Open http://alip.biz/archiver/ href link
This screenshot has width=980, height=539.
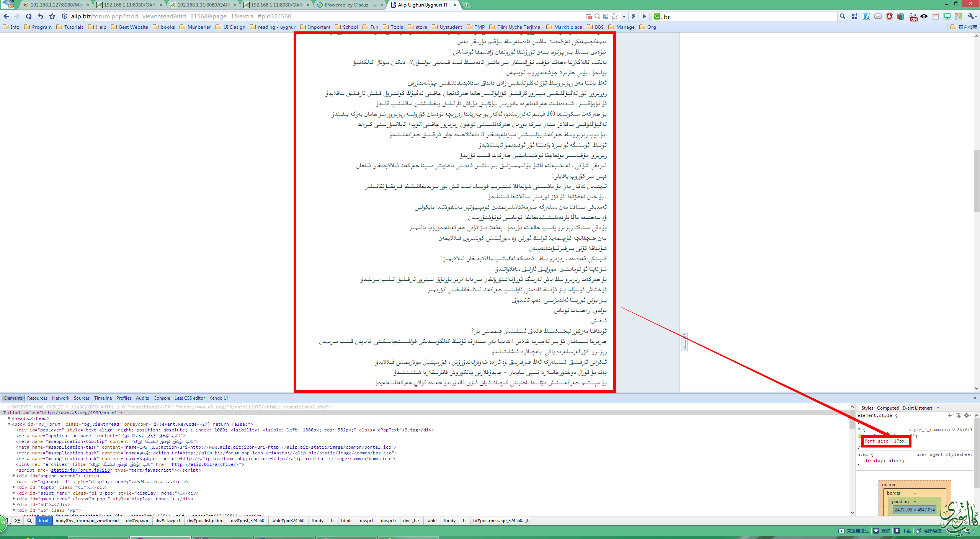point(205,464)
